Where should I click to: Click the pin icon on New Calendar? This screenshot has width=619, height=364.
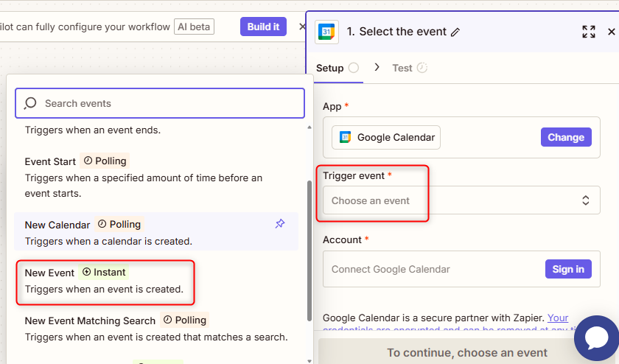(280, 224)
